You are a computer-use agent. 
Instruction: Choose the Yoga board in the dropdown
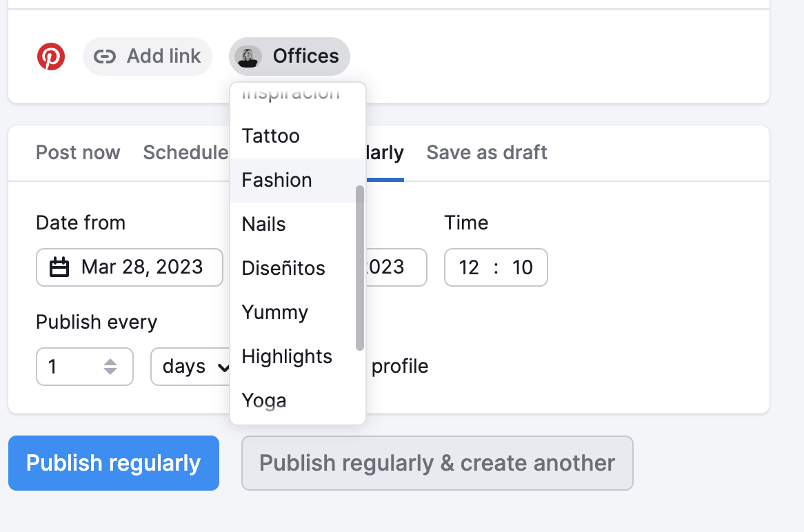[262, 400]
